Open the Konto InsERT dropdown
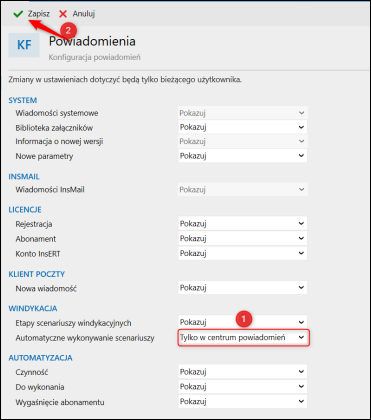 tap(243, 253)
